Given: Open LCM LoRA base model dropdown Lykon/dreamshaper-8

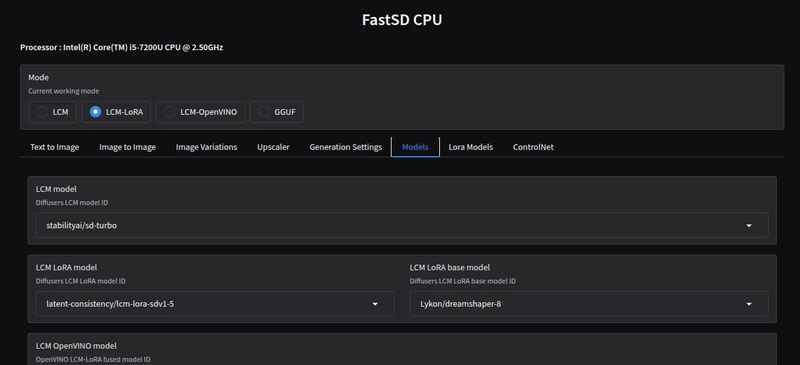Looking at the screenshot, I should pyautogui.click(x=589, y=304).
